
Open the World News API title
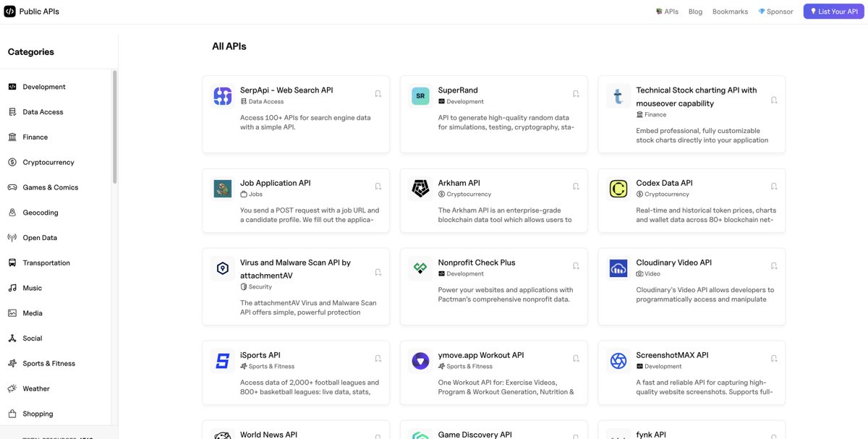coord(268,435)
